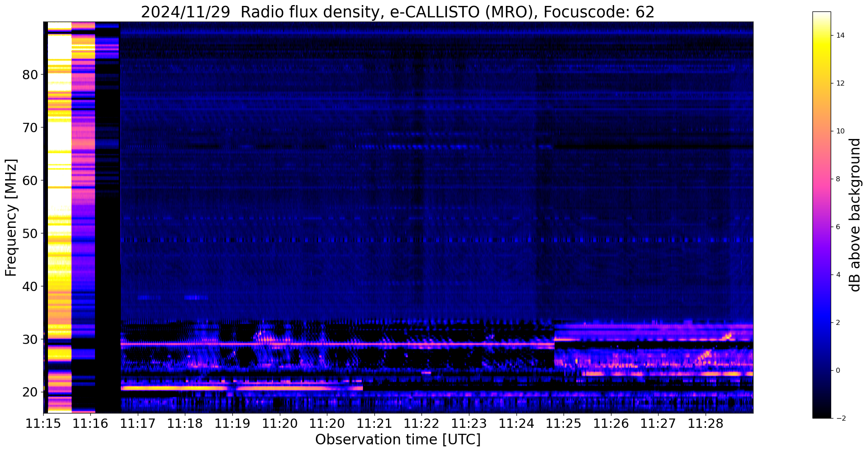The height and width of the screenshot is (452, 868).
Task: Click the 'Observation time [UTC]' axis label
Action: point(398,439)
